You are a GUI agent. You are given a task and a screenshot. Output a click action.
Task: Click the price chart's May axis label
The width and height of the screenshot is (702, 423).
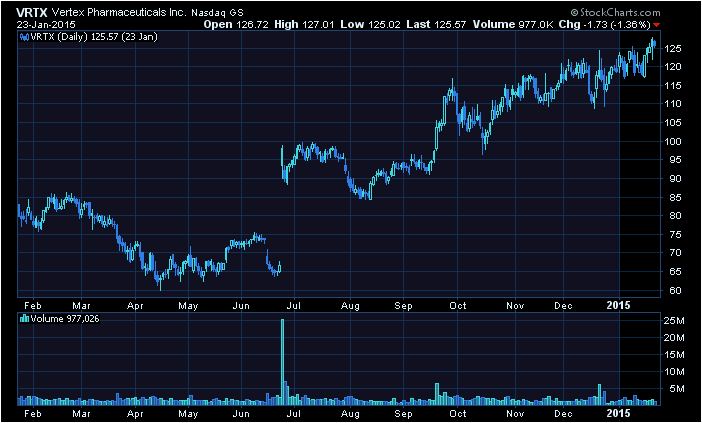[188, 306]
